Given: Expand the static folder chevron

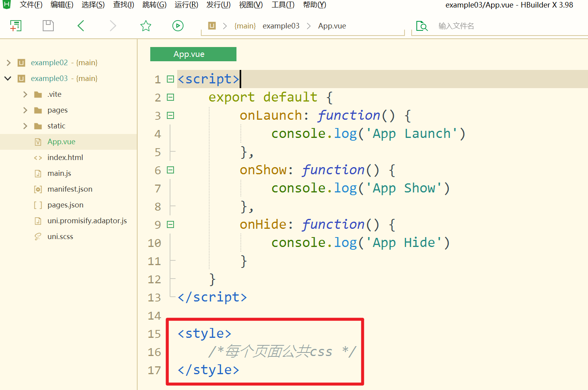Looking at the screenshot, I should coord(25,126).
